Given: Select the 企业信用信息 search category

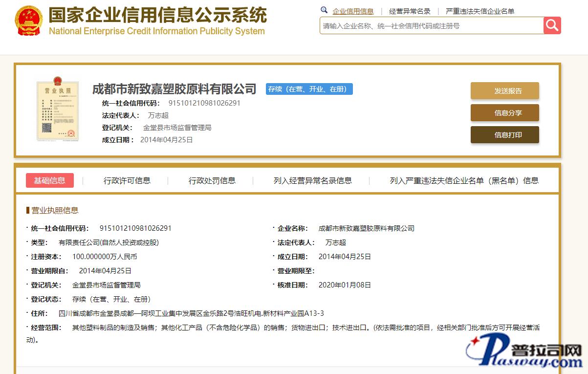Looking at the screenshot, I should (353, 11).
